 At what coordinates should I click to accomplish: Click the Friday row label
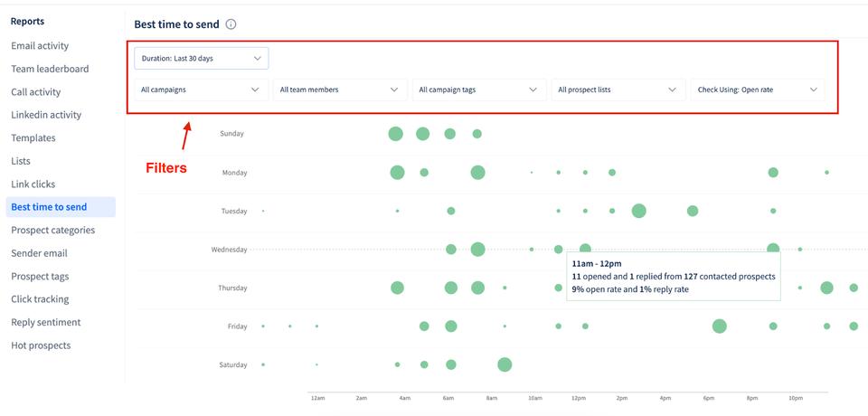[238, 326]
